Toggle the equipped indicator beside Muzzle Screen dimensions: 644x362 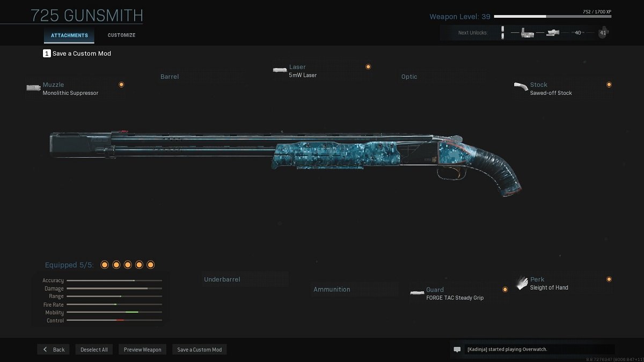tap(121, 85)
